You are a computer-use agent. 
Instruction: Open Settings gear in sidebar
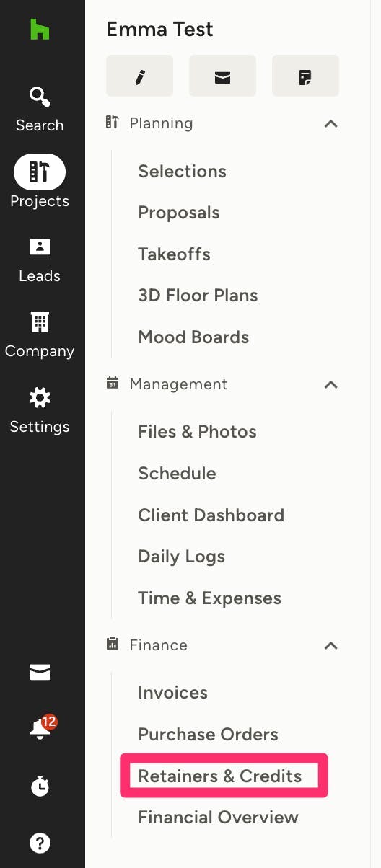pyautogui.click(x=40, y=397)
